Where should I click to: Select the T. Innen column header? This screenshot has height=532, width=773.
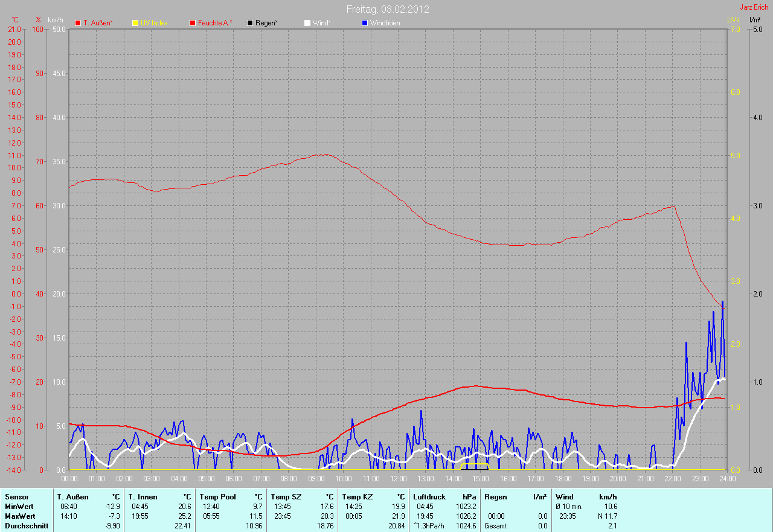143,497
